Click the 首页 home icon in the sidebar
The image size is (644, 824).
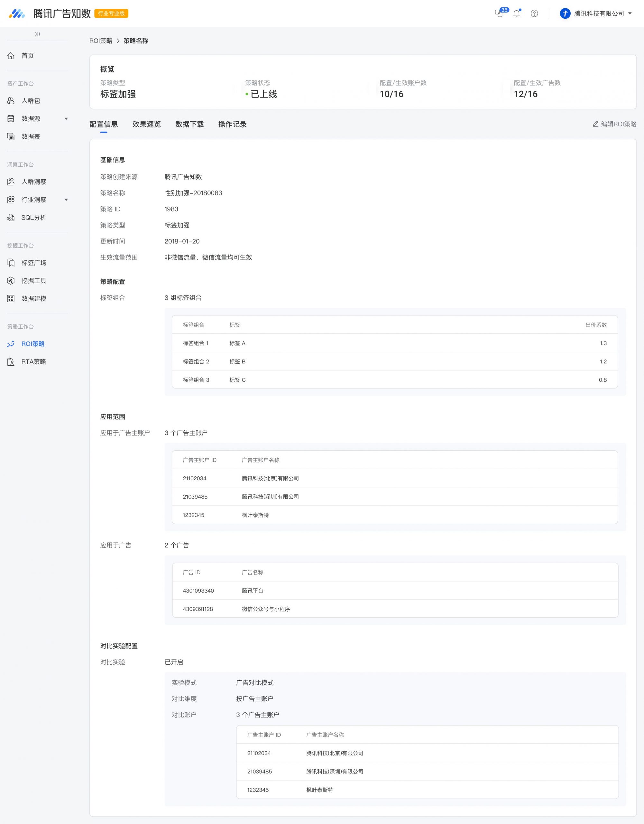(x=11, y=55)
